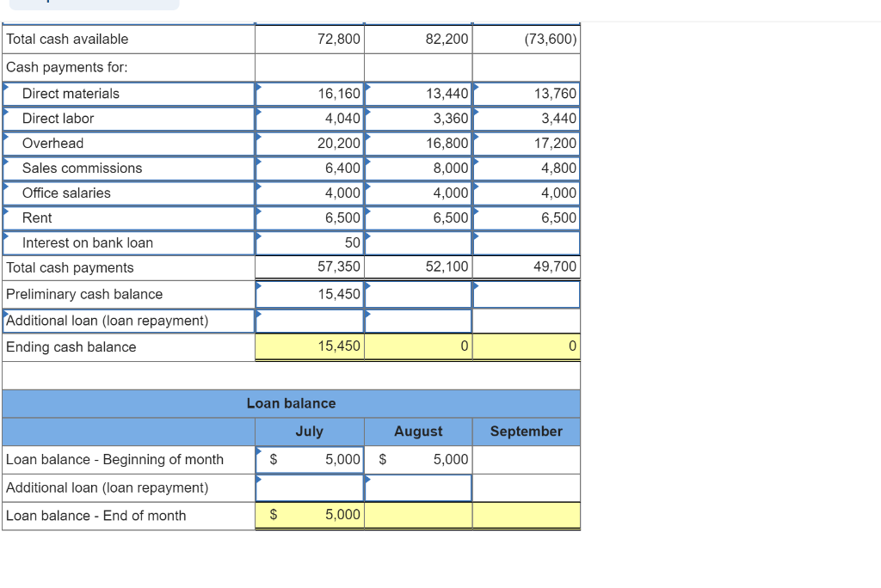881x588 pixels.
Task: Click the Cash payments for: label
Action: [x=67, y=67]
